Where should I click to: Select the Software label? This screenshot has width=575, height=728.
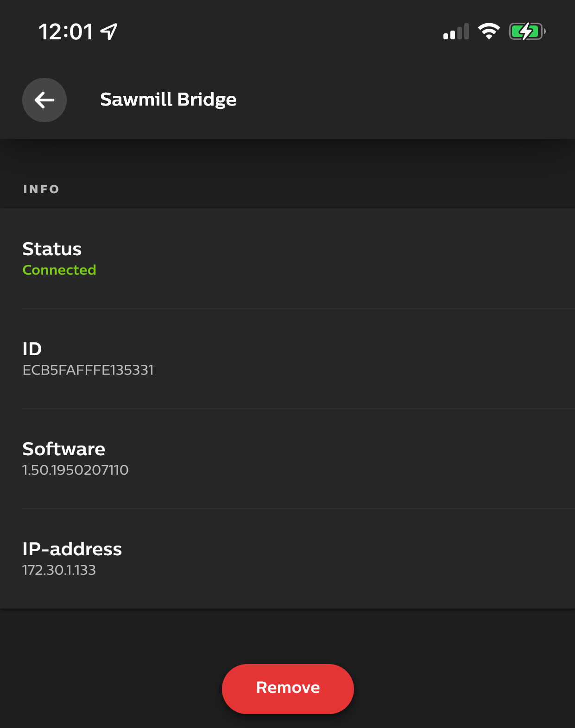tap(64, 449)
